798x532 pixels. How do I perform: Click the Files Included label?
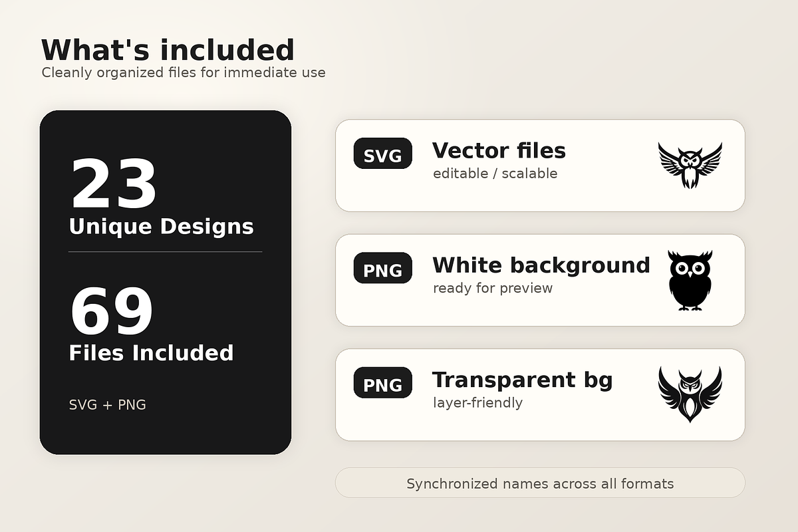pyautogui.click(x=152, y=352)
